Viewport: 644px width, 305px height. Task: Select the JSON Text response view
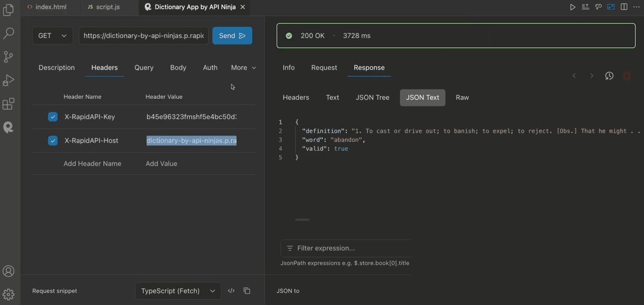tap(423, 97)
